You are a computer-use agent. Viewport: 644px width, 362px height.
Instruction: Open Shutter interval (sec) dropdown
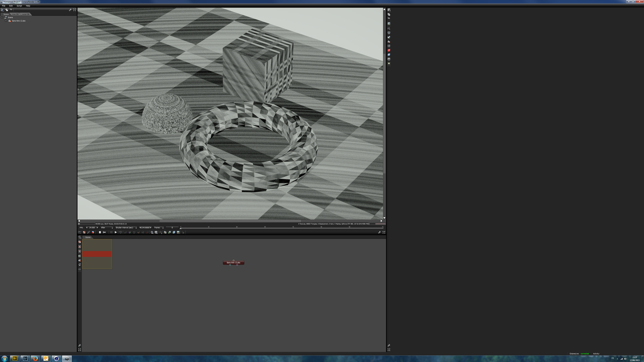tap(126, 228)
